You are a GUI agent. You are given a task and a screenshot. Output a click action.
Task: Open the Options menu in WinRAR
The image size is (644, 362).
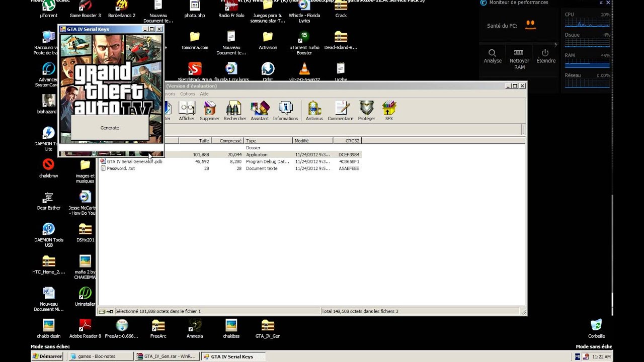tap(188, 94)
